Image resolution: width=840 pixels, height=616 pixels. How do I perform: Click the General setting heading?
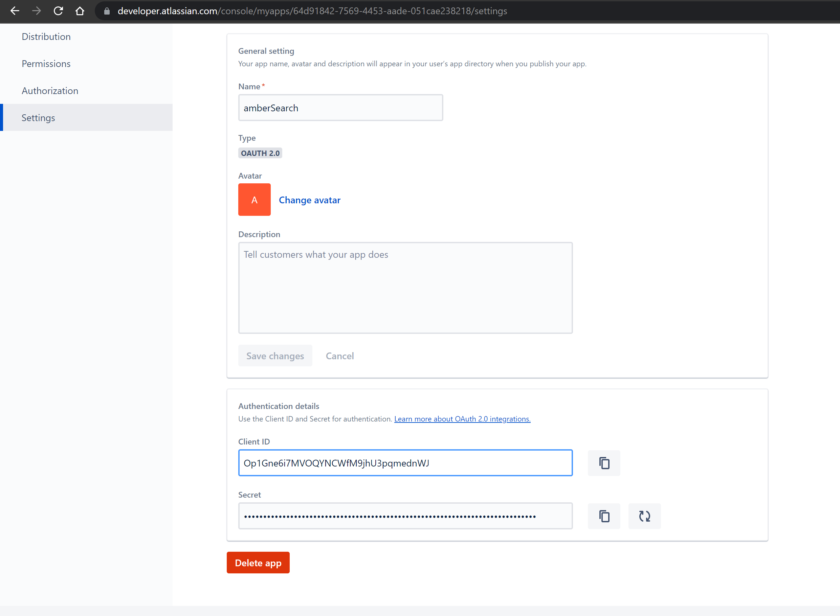click(266, 51)
